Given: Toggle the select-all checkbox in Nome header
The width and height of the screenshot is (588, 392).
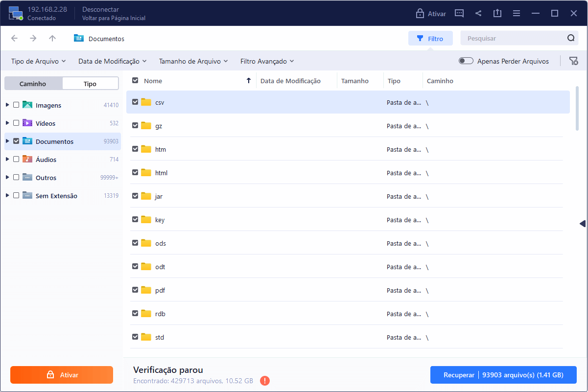Looking at the screenshot, I should pyautogui.click(x=135, y=80).
